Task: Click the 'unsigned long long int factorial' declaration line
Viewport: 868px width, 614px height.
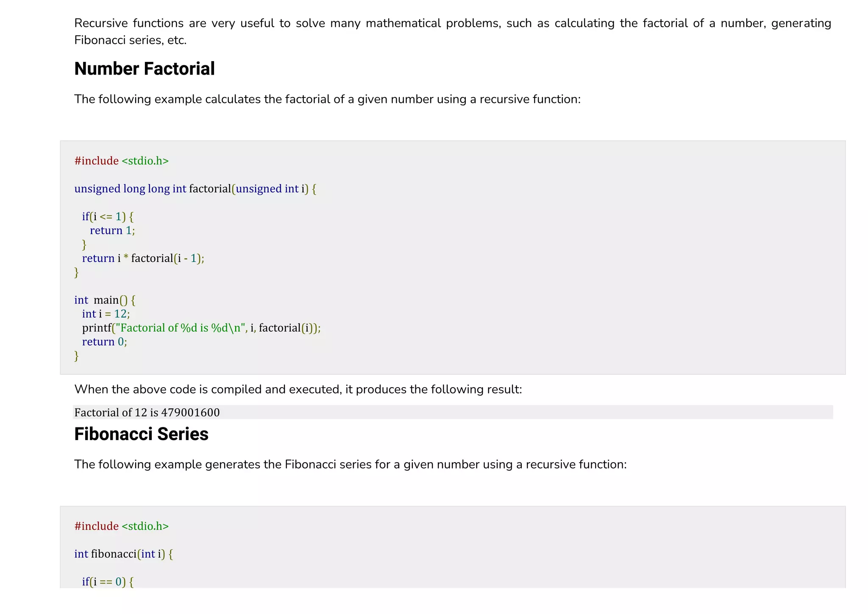Action: (195, 189)
